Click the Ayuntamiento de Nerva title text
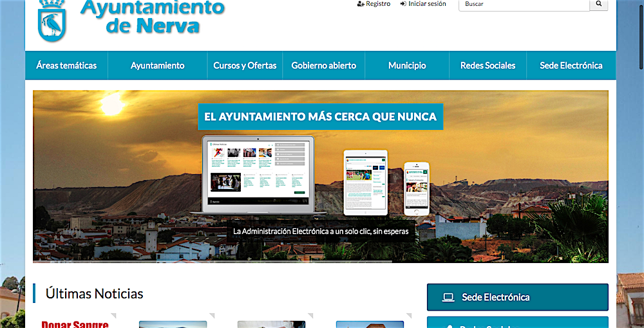Screen dimensions: 644x328 [153, 17]
